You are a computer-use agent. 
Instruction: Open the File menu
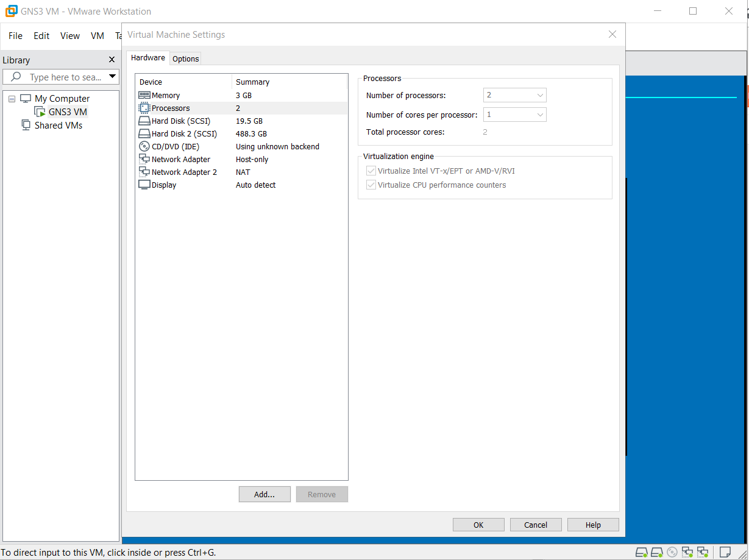click(16, 36)
